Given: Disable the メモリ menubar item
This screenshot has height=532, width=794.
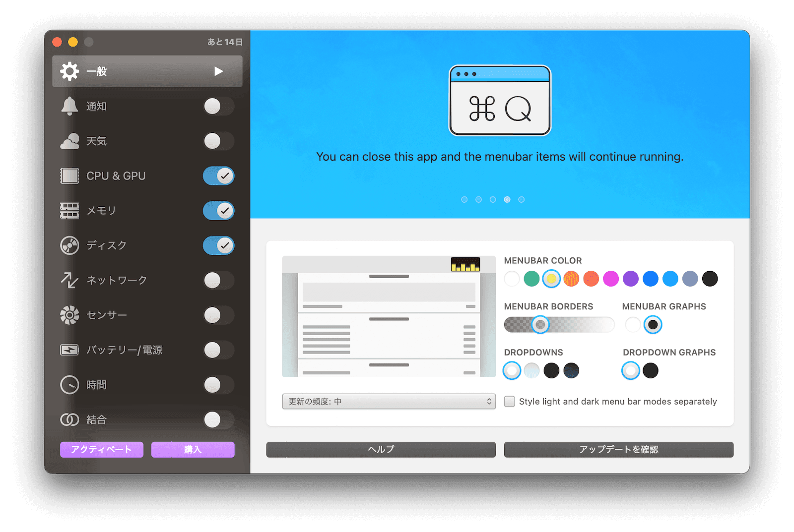Looking at the screenshot, I should click(x=218, y=210).
